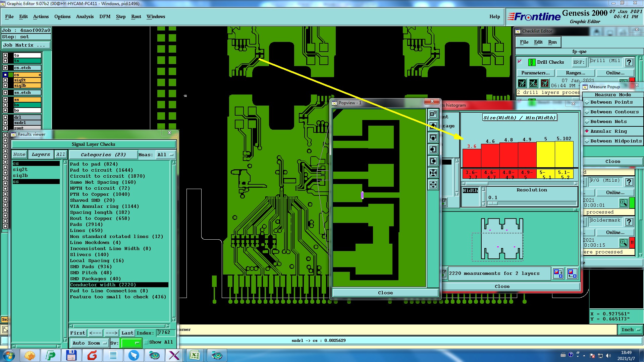This screenshot has width=644, height=362.
Task: Click the zoom-in arrows icon in Popview
Action: pos(433,173)
